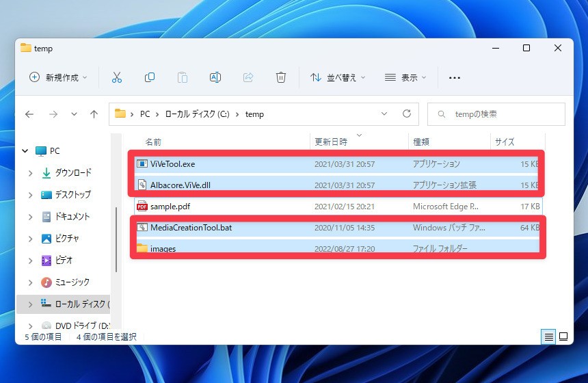Go forward with the right arrow
Screen dimensions: 588x383
(x=53, y=114)
